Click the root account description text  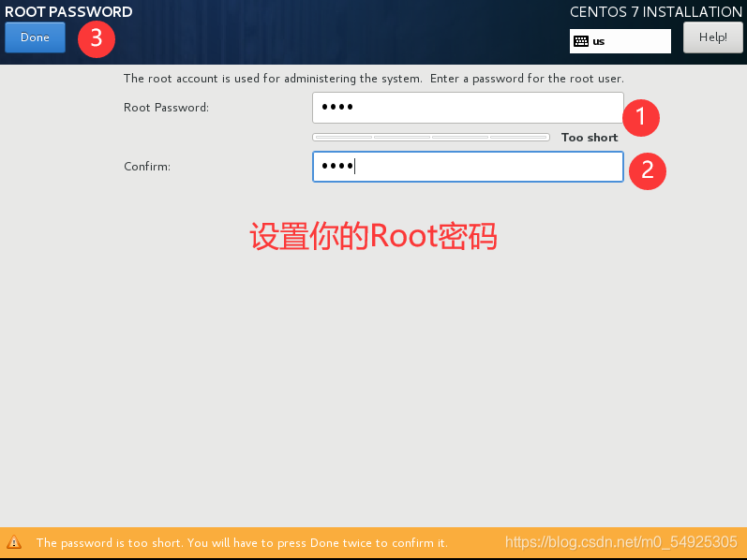tap(373, 79)
